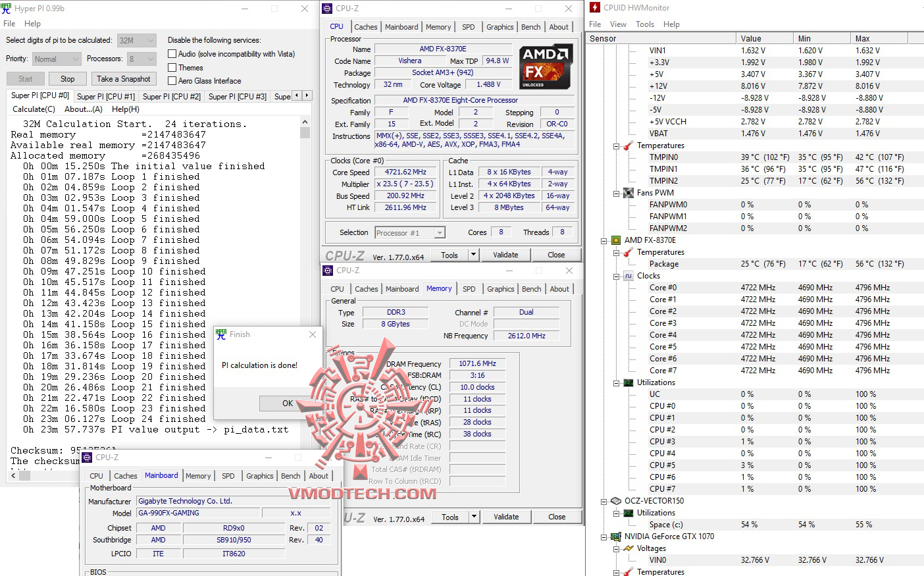This screenshot has width=924, height=576.
Task: Open the Tools dropdown arrow in CPU tab window
Action: pos(473,255)
